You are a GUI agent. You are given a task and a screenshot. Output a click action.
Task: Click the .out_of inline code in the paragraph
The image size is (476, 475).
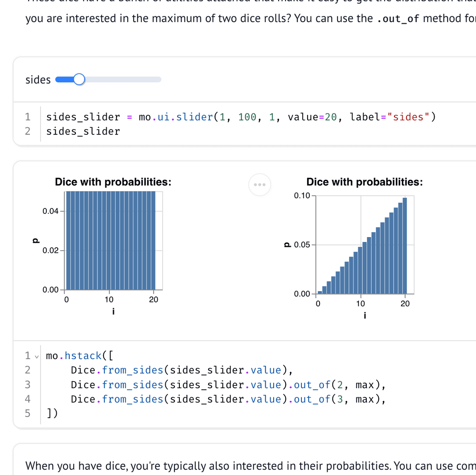[398, 19]
